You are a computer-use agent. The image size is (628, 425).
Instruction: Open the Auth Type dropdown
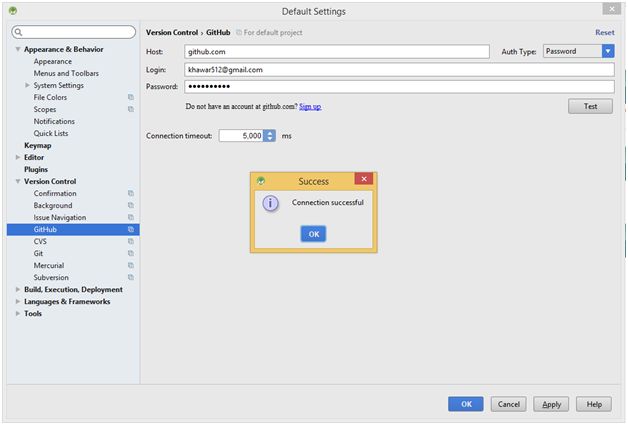607,51
